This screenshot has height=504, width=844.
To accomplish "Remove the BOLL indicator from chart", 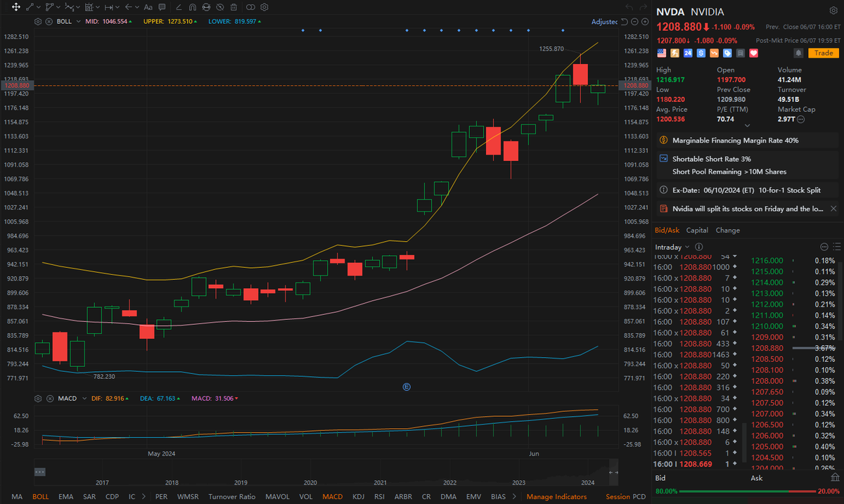I will [x=49, y=22].
